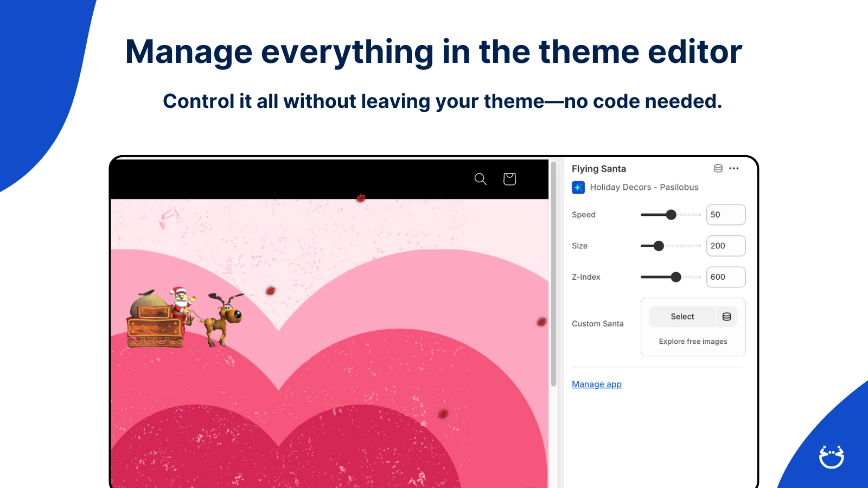Open the Manage app link
The width and height of the screenshot is (868, 488).
pyautogui.click(x=597, y=384)
